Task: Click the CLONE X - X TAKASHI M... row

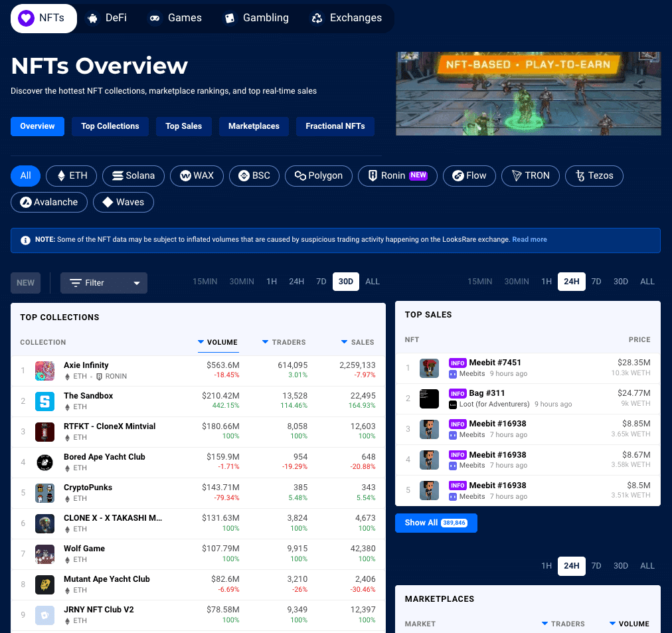Action: pyautogui.click(x=198, y=523)
